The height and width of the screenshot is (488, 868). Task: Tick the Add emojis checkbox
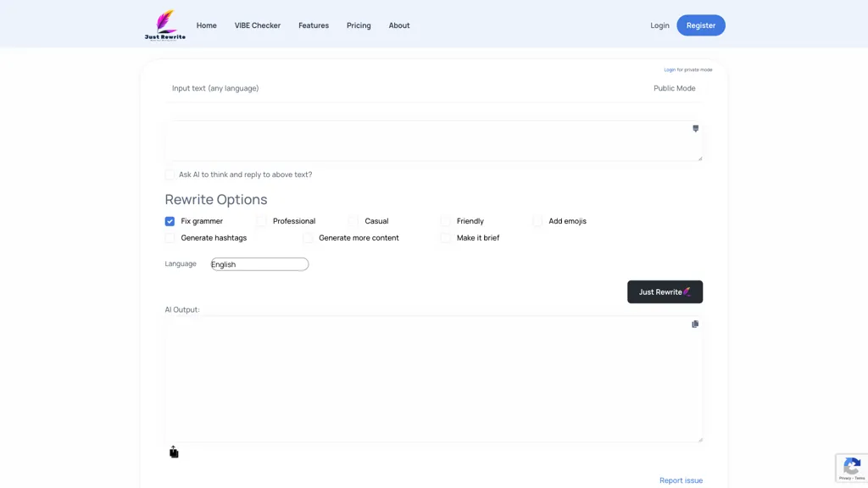point(537,221)
